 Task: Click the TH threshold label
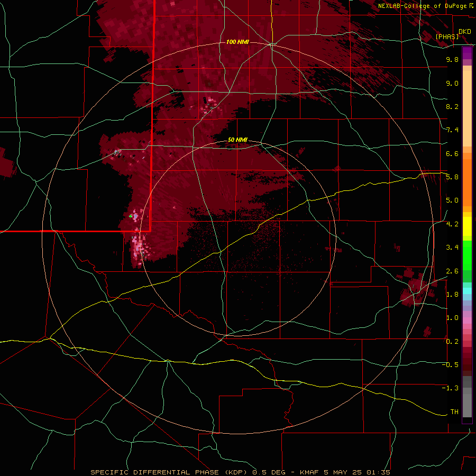(454, 412)
